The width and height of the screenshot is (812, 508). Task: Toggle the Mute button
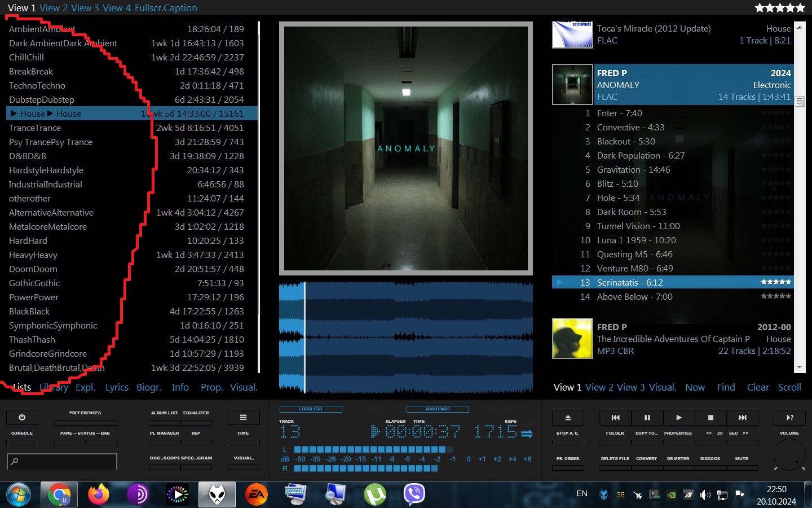pyautogui.click(x=742, y=467)
